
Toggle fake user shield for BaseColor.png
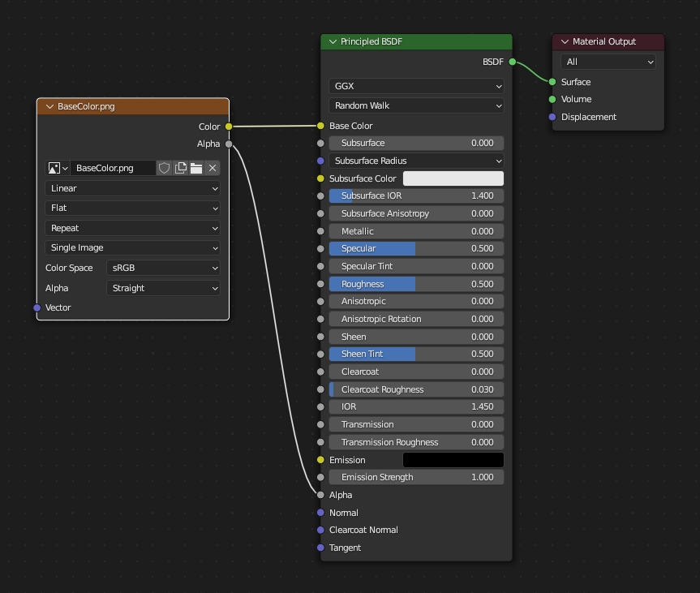(x=165, y=169)
